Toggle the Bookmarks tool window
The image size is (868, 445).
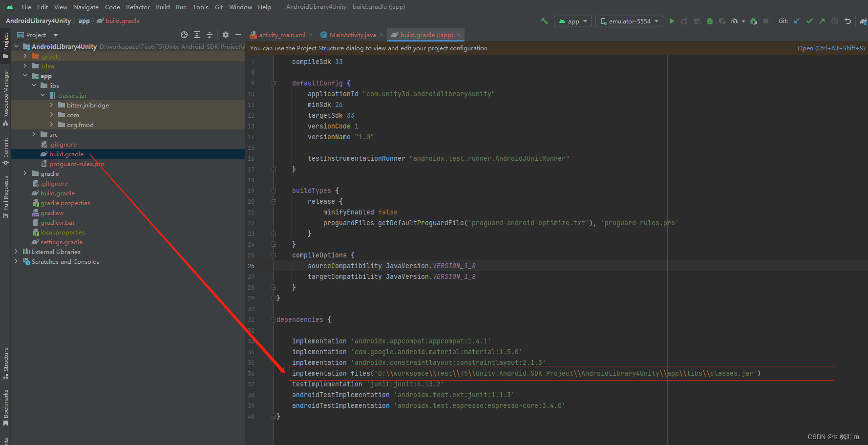[5, 408]
